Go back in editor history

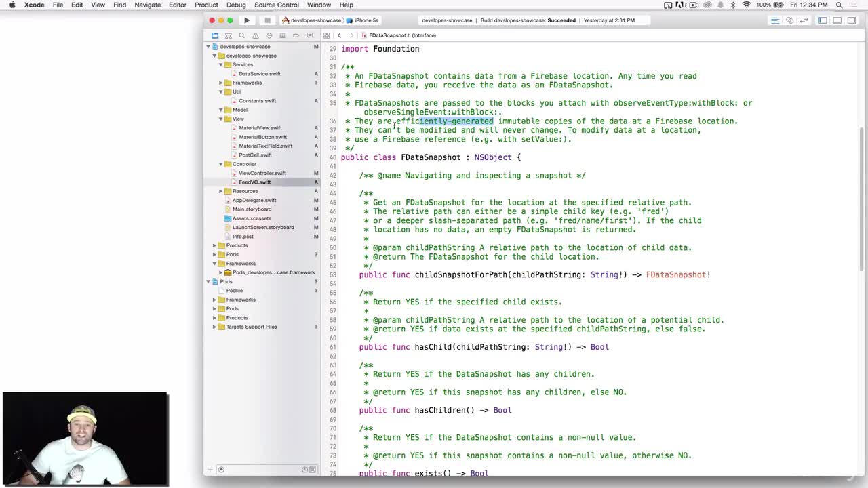pos(340,35)
